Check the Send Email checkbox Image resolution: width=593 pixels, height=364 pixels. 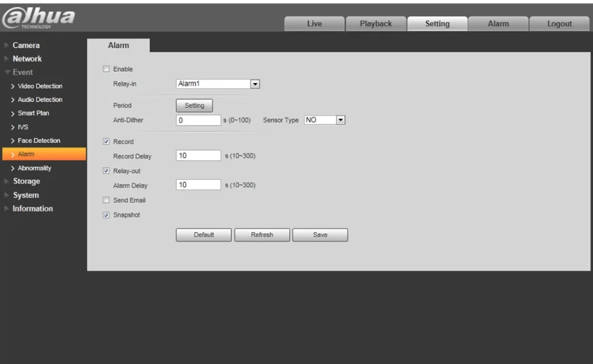tap(106, 200)
